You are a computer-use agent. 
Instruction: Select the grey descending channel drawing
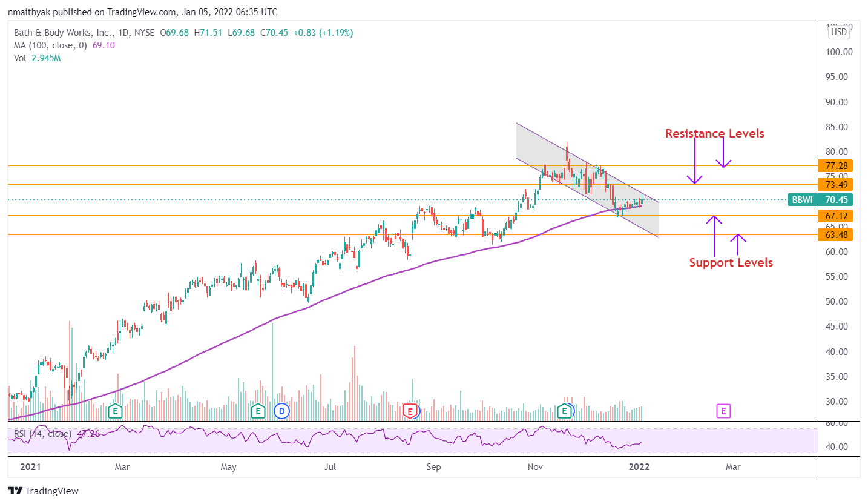(x=587, y=180)
